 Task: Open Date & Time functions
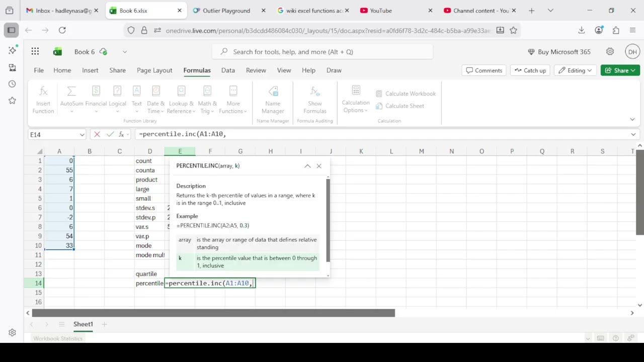pos(155,100)
